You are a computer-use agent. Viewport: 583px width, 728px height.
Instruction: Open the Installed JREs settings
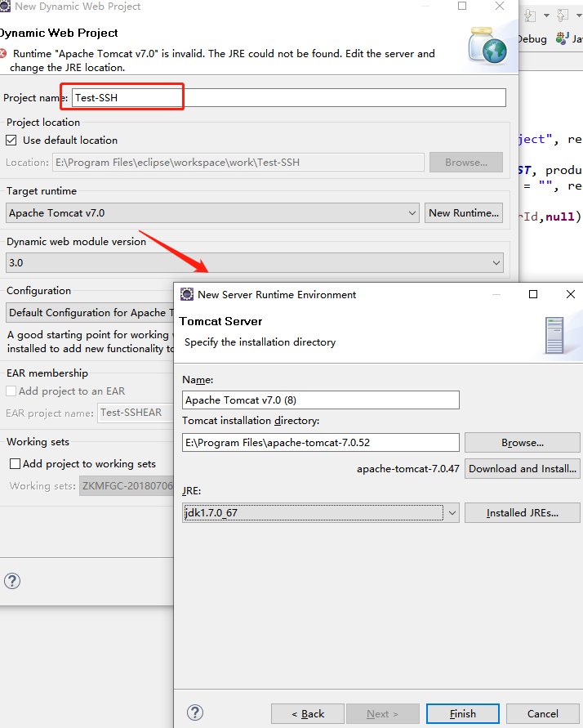523,512
